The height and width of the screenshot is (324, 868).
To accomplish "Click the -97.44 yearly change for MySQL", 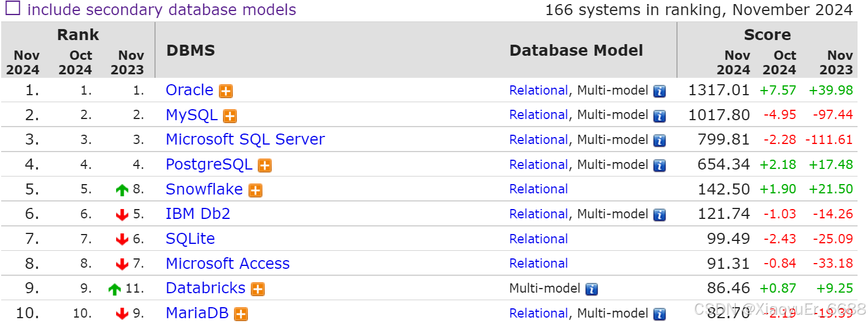I will coord(833,115).
